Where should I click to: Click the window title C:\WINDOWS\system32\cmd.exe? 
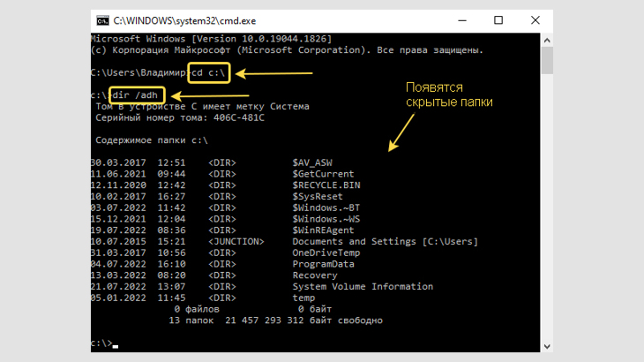[184, 21]
